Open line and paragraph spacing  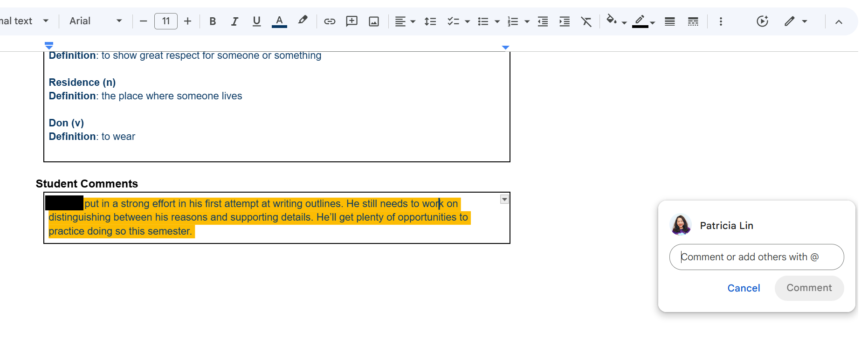coord(430,21)
